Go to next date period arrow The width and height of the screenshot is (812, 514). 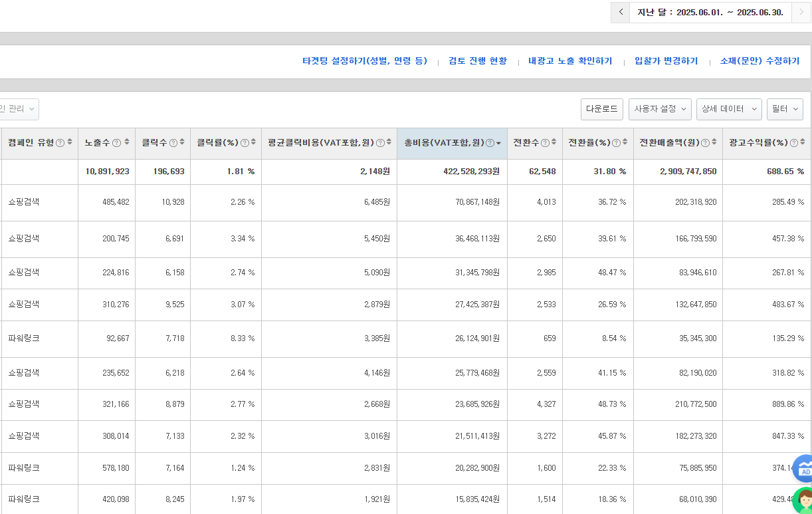pos(801,12)
